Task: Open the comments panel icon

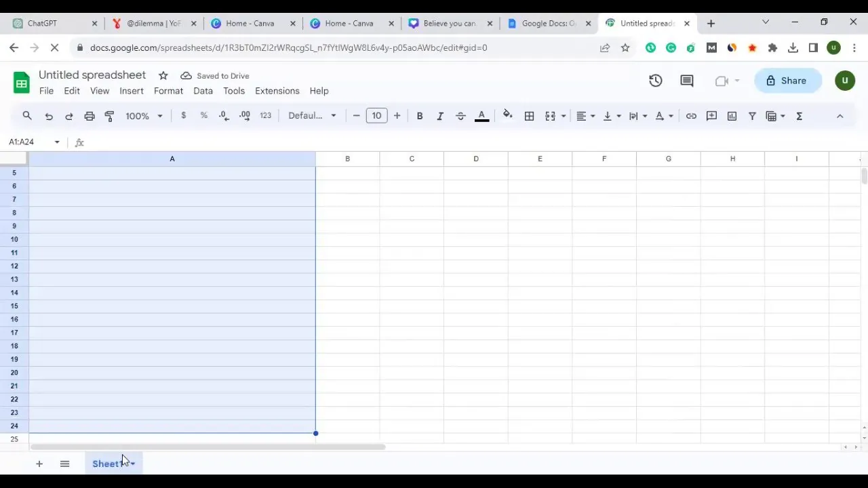Action: [686, 81]
